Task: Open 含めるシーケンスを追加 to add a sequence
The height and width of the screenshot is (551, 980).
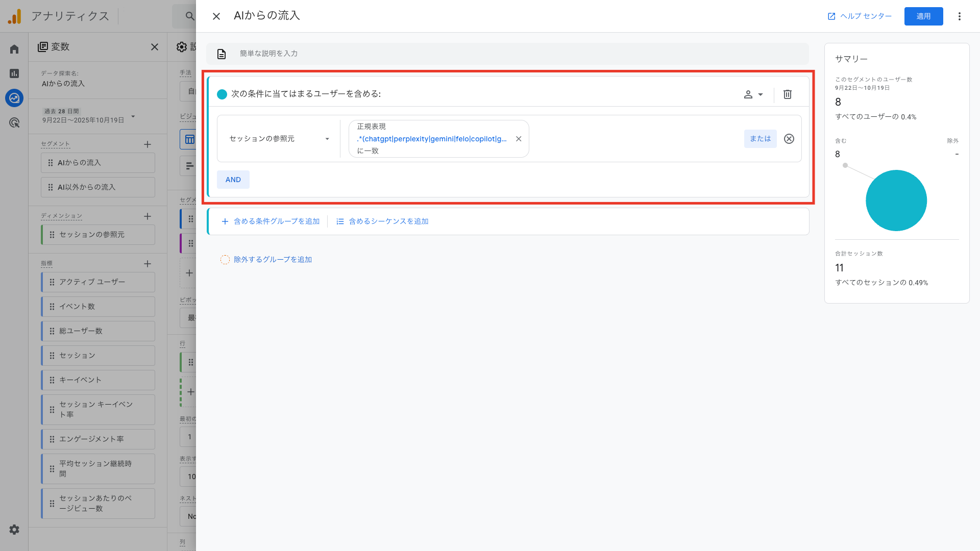Action: tap(382, 221)
